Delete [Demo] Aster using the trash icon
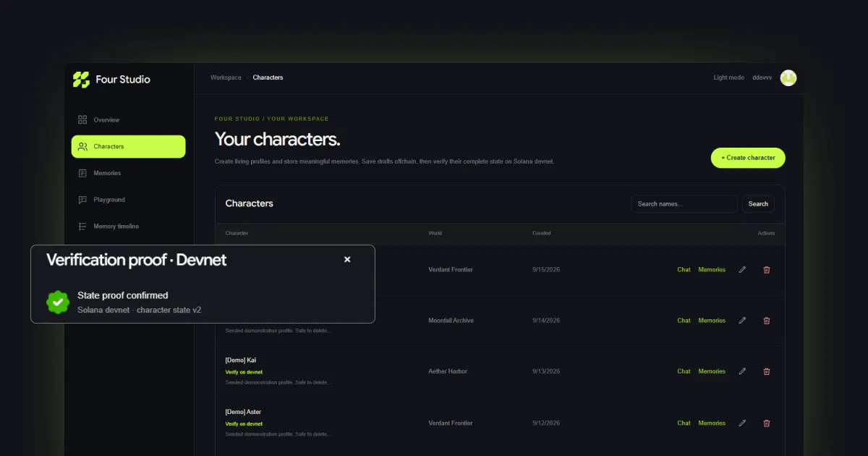 tap(767, 423)
